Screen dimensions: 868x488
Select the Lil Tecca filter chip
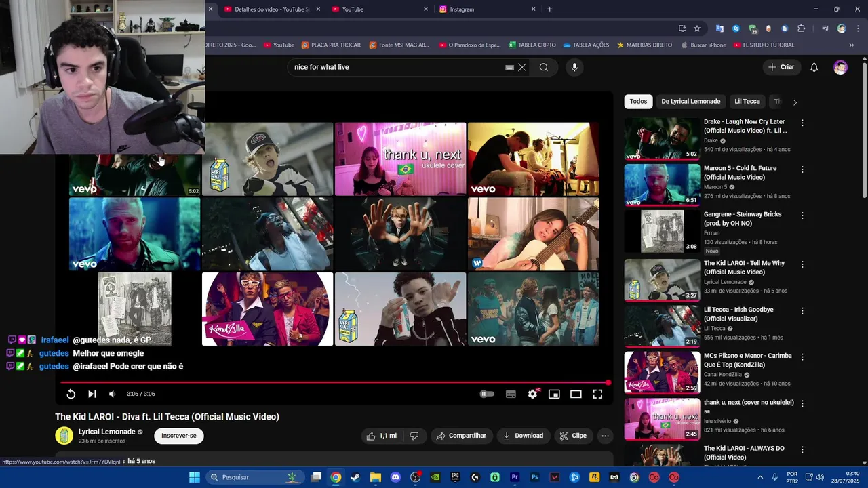(747, 102)
